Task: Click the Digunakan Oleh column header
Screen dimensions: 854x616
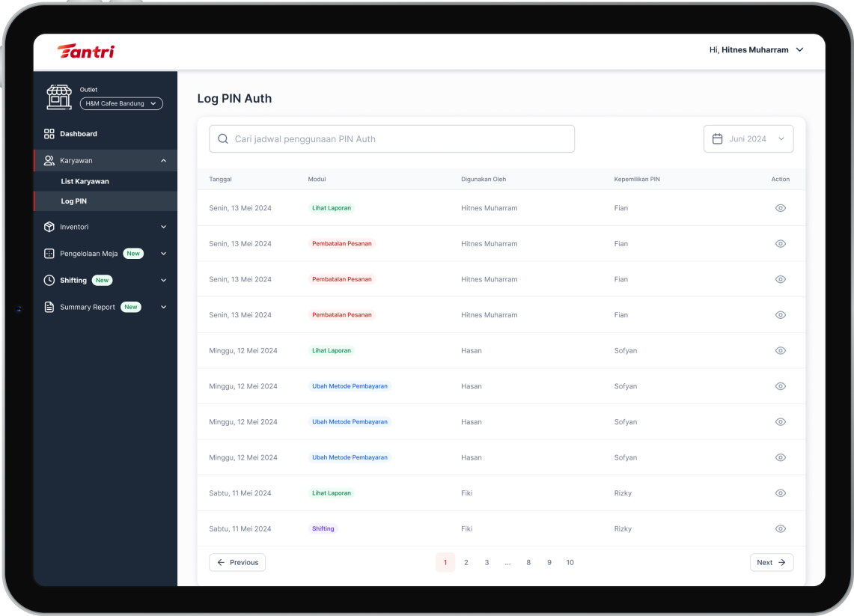Action: (x=484, y=179)
